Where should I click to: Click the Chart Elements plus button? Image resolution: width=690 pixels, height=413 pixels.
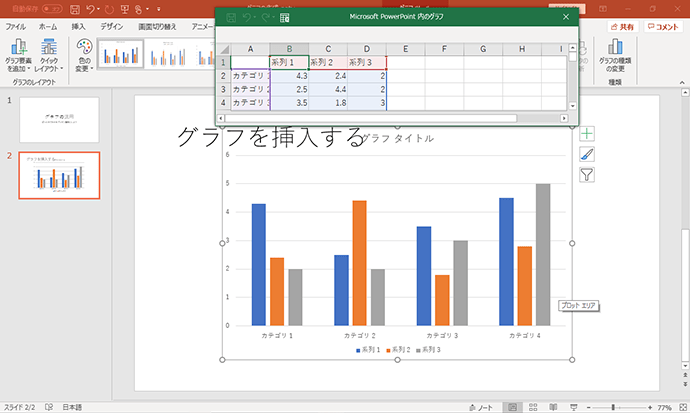(x=587, y=134)
